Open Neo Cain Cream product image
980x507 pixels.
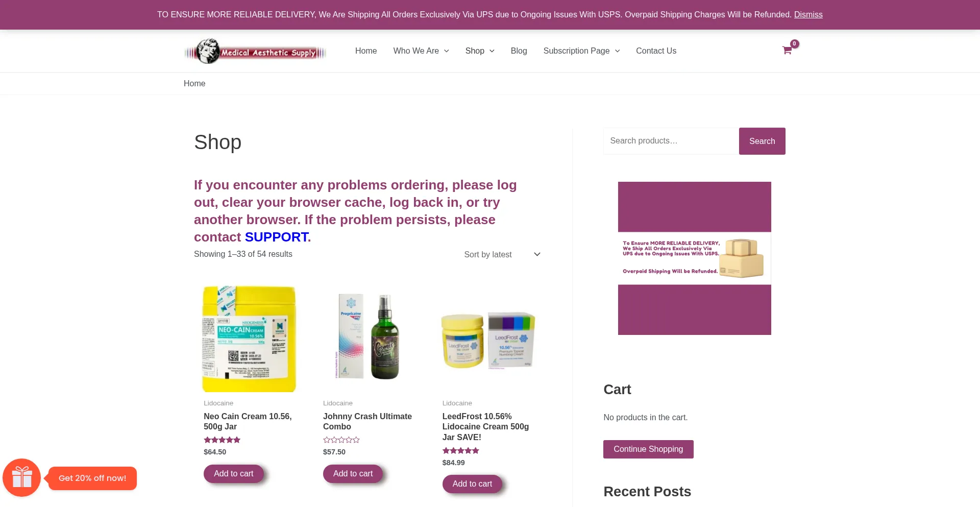(249, 339)
